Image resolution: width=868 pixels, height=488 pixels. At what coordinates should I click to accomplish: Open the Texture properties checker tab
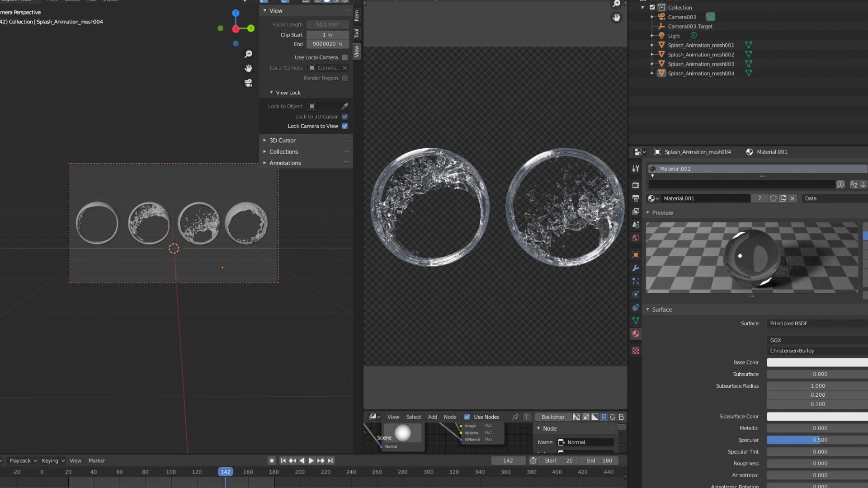point(636,351)
